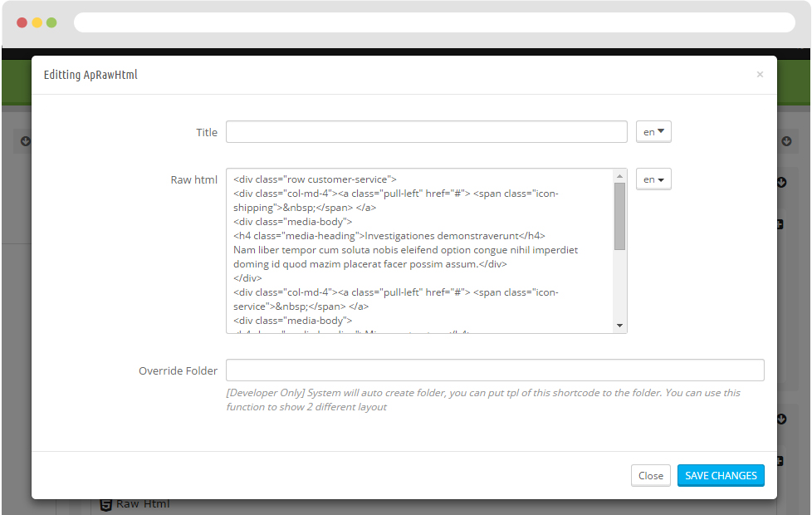This screenshot has height=515, width=812.
Task: Click the 'Editting ApRawHtml' dialog title
Action: (90, 75)
